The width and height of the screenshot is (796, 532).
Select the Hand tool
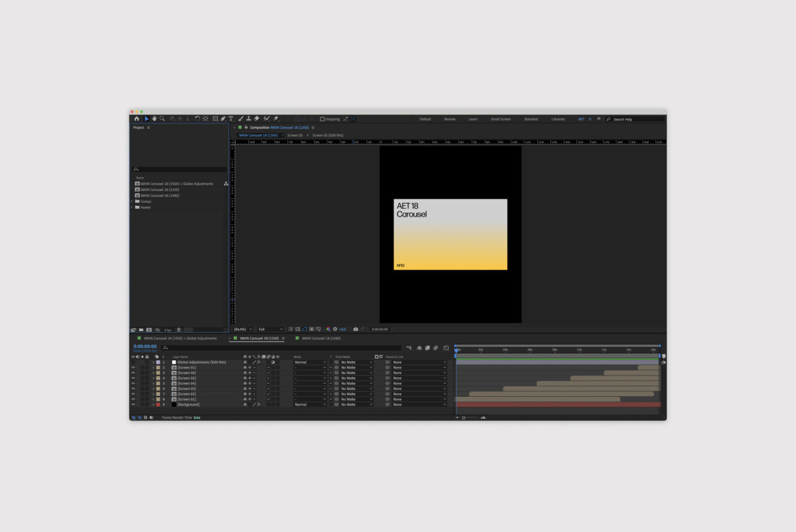(x=154, y=119)
